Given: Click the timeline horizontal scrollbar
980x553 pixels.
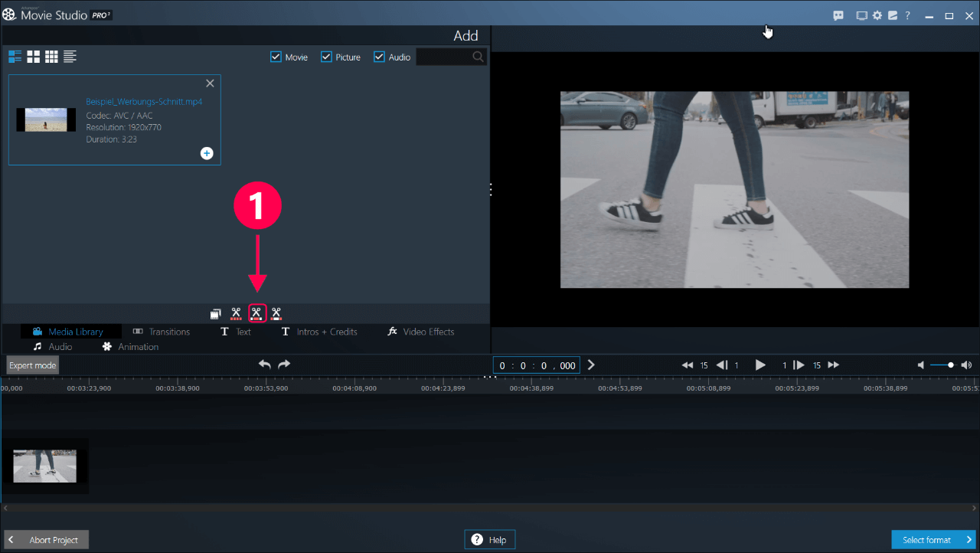Looking at the screenshot, I should [490, 508].
